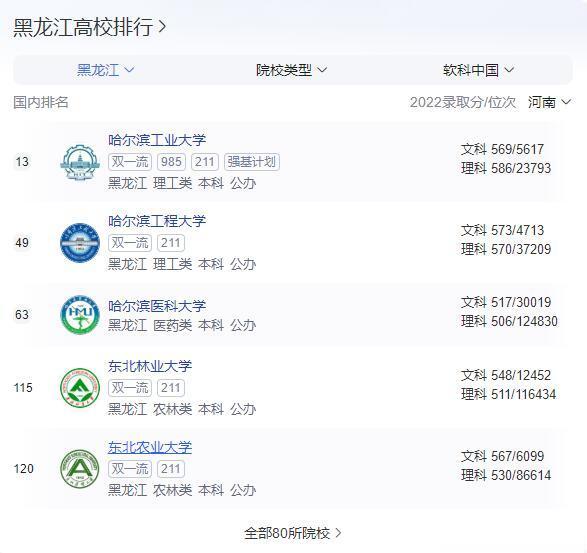
Task: Click the 国内排名 column header
Action: 41,102
